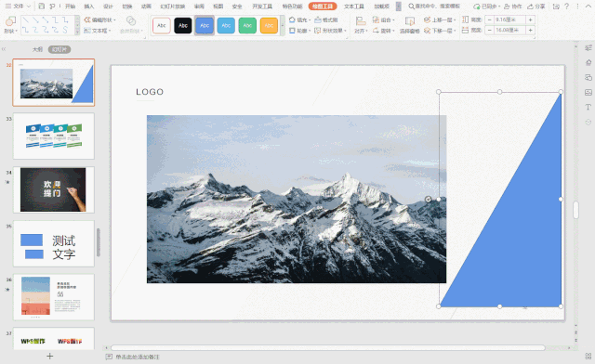Select the 测试文字 slide thumbnail
The image size is (595, 364).
[54, 244]
